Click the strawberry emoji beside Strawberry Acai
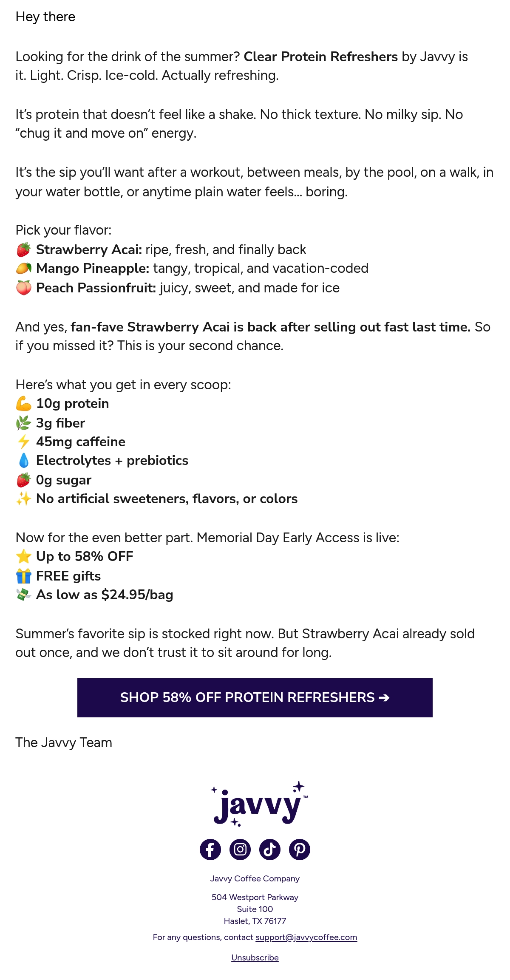Image resolution: width=510 pixels, height=980 pixels. coord(24,249)
